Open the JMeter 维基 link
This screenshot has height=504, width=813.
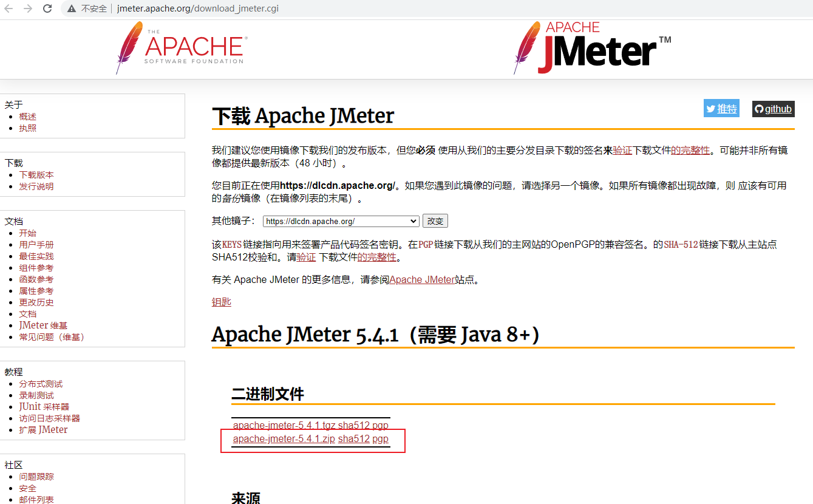pos(43,325)
